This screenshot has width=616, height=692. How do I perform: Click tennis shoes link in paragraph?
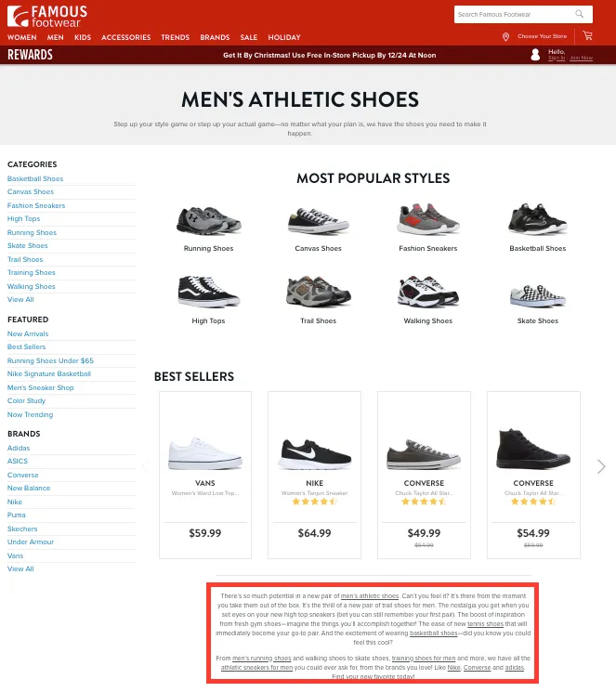click(x=485, y=624)
